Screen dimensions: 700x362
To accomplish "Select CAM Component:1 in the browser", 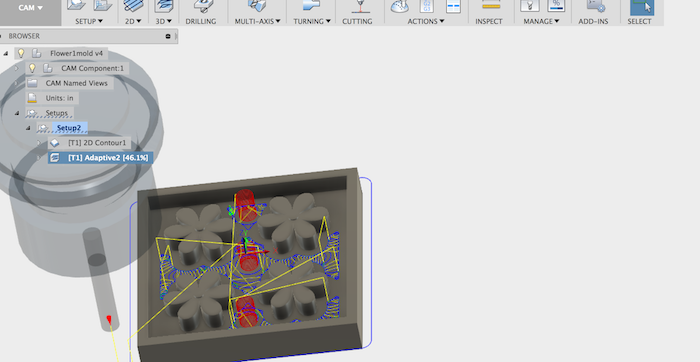I will point(92,68).
